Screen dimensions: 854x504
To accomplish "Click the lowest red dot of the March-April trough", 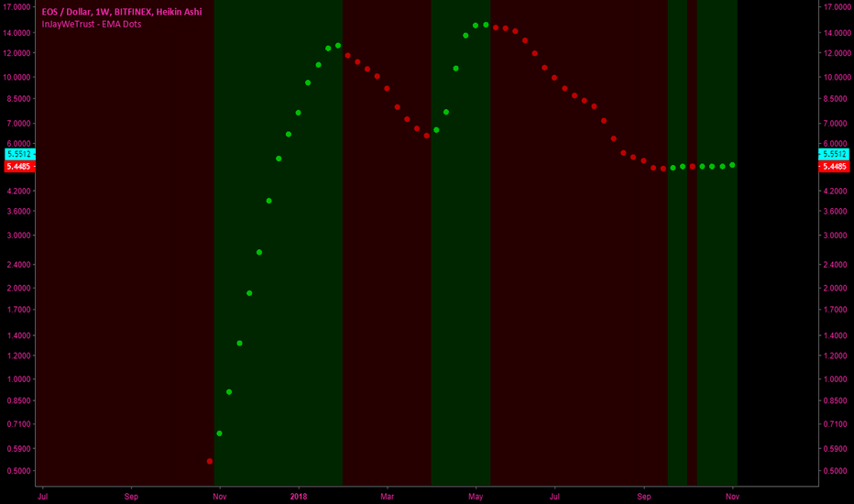I will pos(427,136).
